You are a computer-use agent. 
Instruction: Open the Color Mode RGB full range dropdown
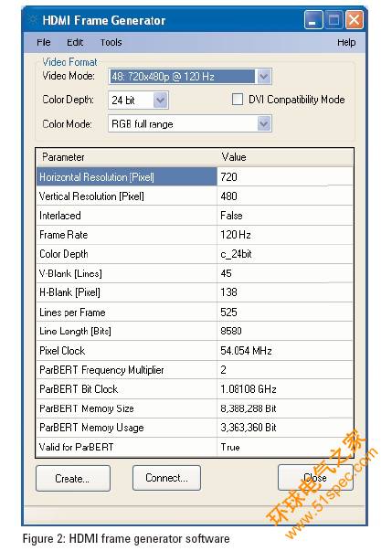[264, 123]
